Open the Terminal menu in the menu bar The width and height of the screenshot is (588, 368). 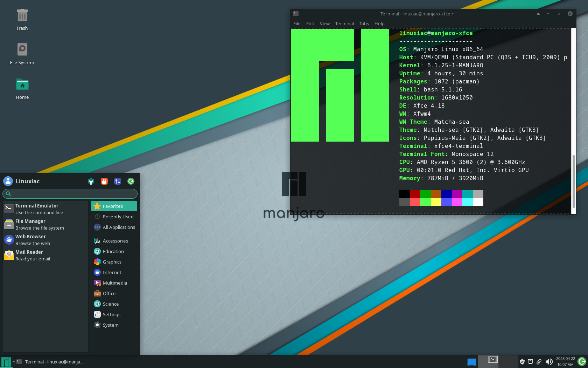coord(344,23)
